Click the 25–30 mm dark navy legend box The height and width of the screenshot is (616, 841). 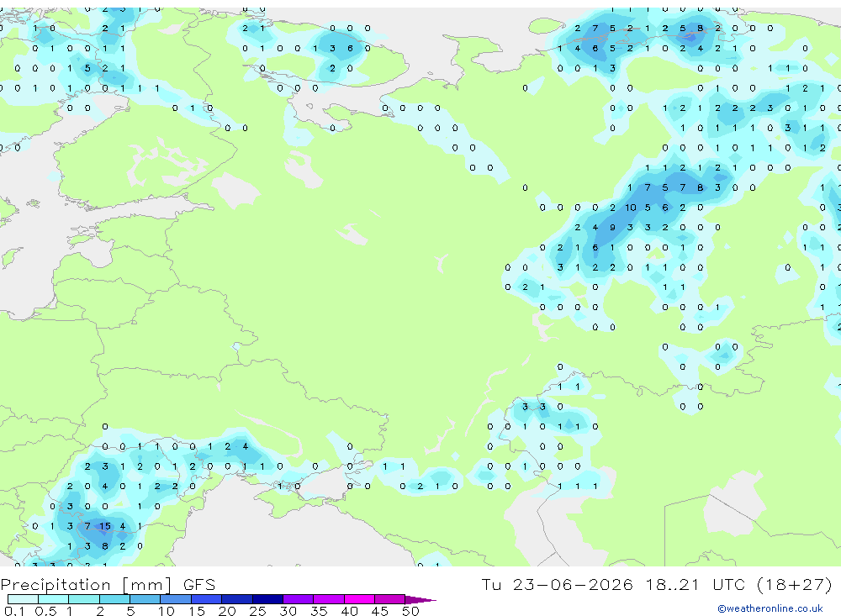[x=267, y=599]
